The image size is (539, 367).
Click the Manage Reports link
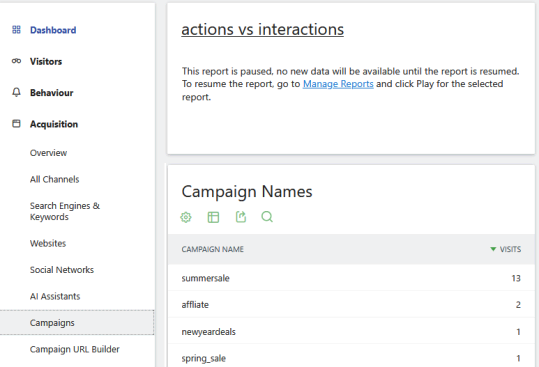[x=338, y=84]
